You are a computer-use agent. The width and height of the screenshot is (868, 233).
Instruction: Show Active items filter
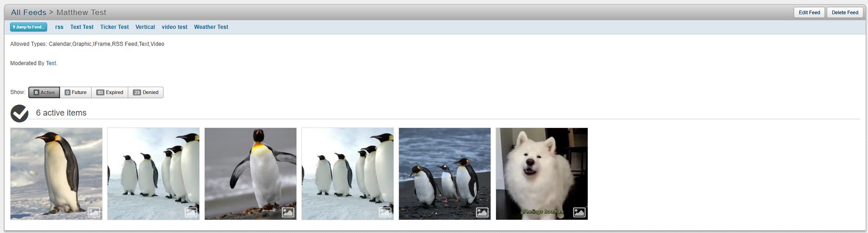(44, 92)
